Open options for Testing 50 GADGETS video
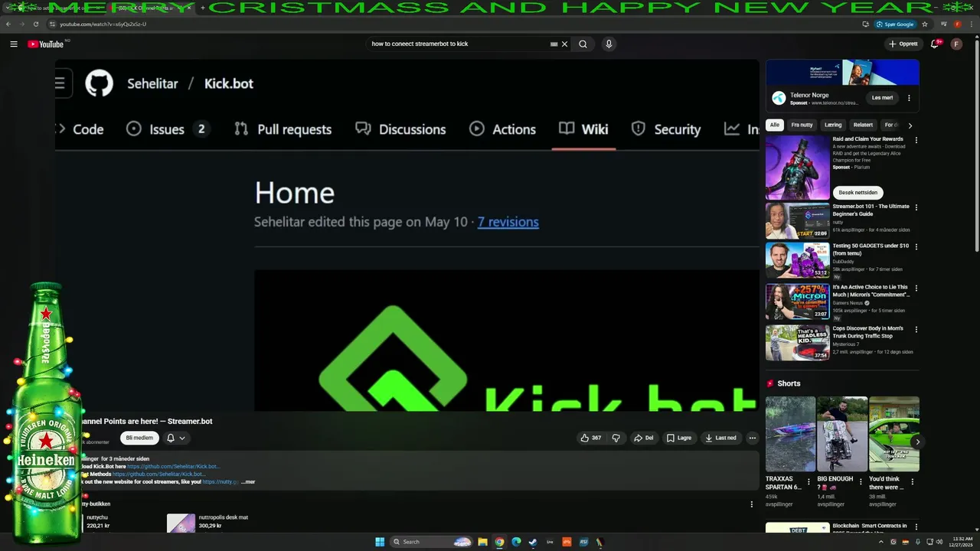The height and width of the screenshot is (551, 980). (x=916, y=247)
